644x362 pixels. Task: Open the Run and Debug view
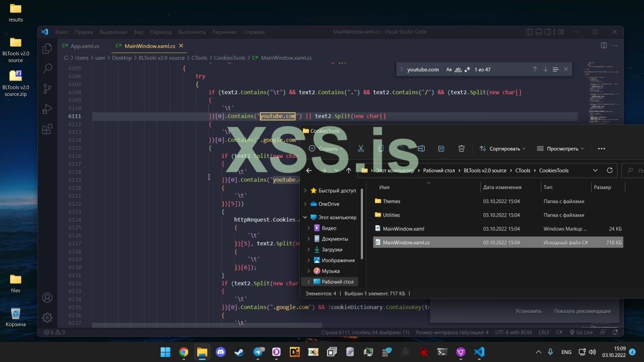pos(47,109)
